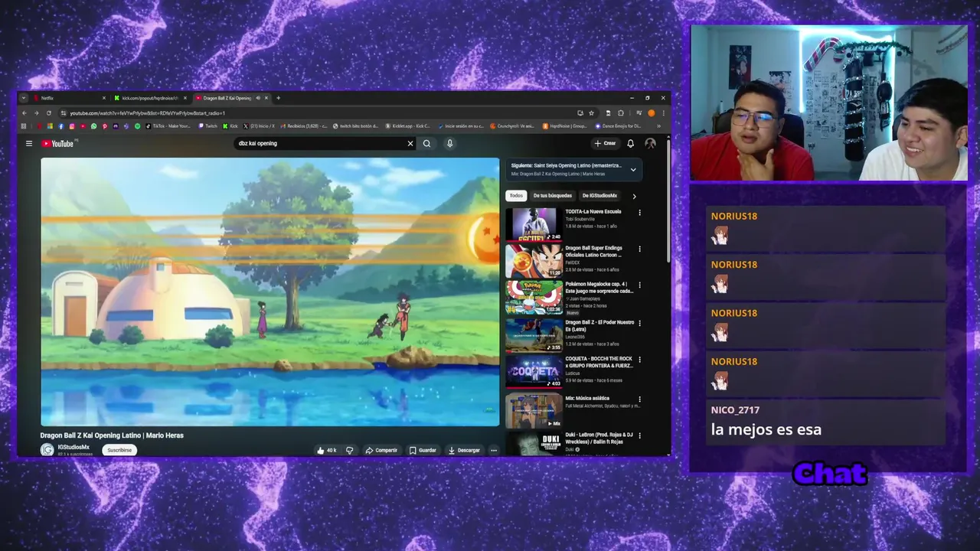Like the video showing 40 k

[326, 450]
